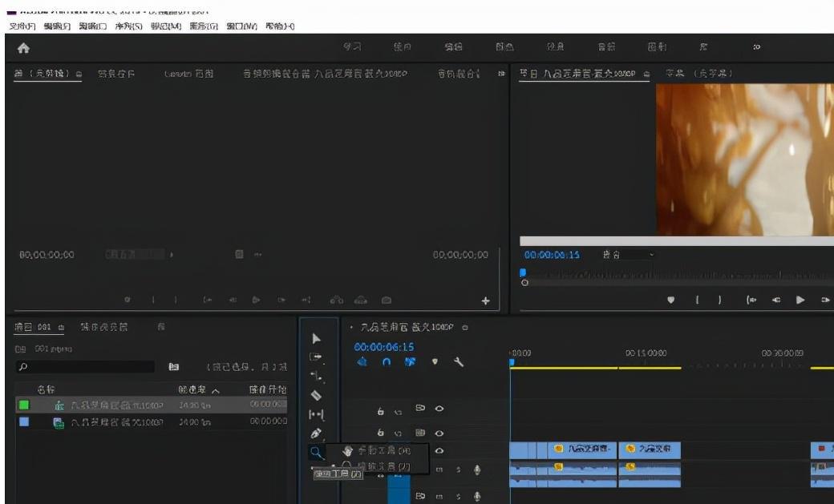Open the Timeline sequence panel menu
The height and width of the screenshot is (504, 834).
(x=465, y=328)
